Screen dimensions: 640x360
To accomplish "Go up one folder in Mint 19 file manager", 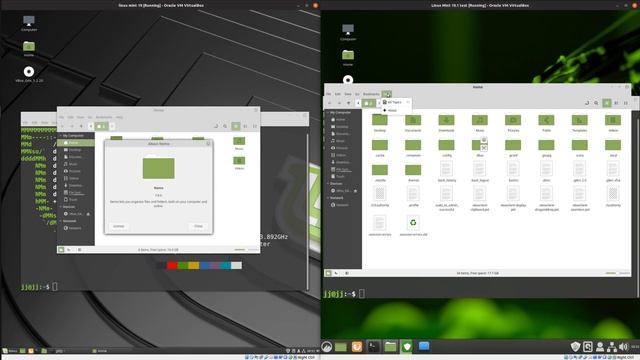I will point(81,126).
